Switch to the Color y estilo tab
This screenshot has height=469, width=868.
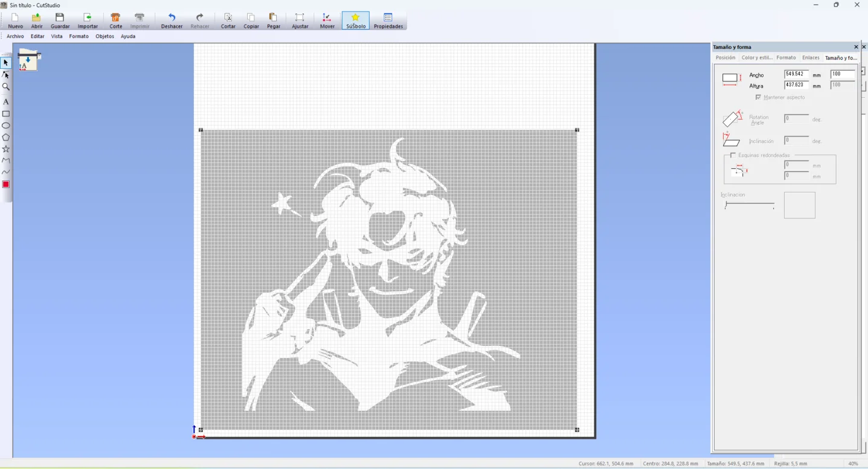point(757,58)
